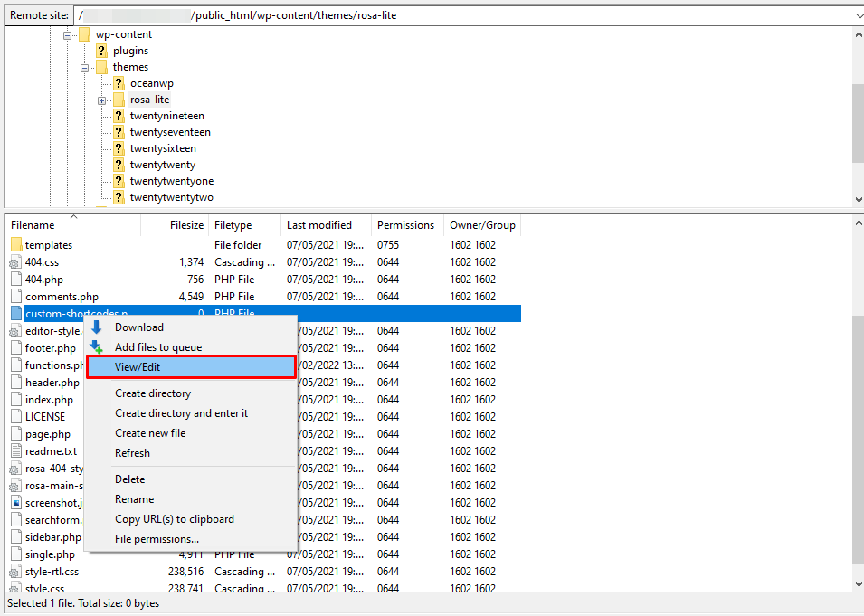This screenshot has height=616, width=864.
Task: Open the templates folder icon in file list
Action: (x=16, y=244)
